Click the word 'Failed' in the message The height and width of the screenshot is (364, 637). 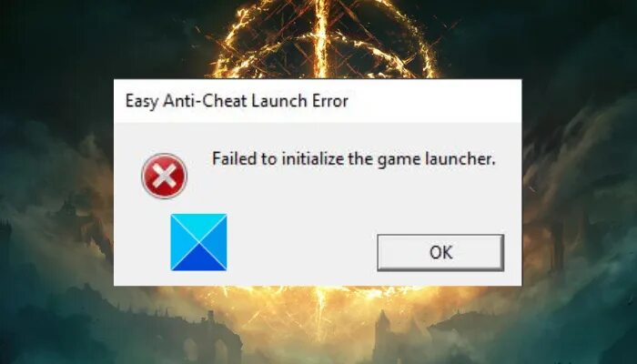tap(235, 158)
